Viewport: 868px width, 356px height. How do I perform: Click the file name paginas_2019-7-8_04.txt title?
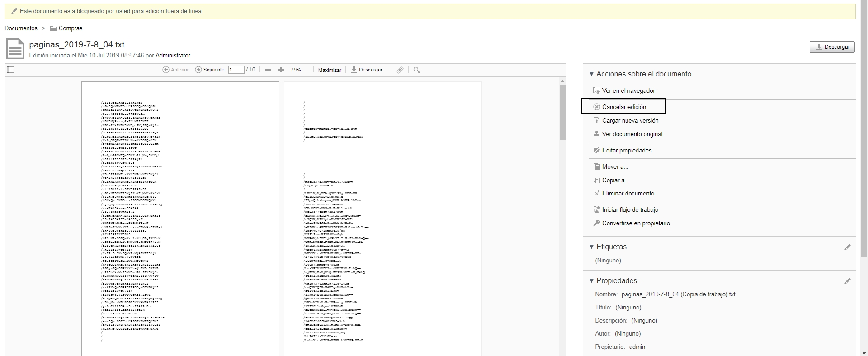[77, 44]
